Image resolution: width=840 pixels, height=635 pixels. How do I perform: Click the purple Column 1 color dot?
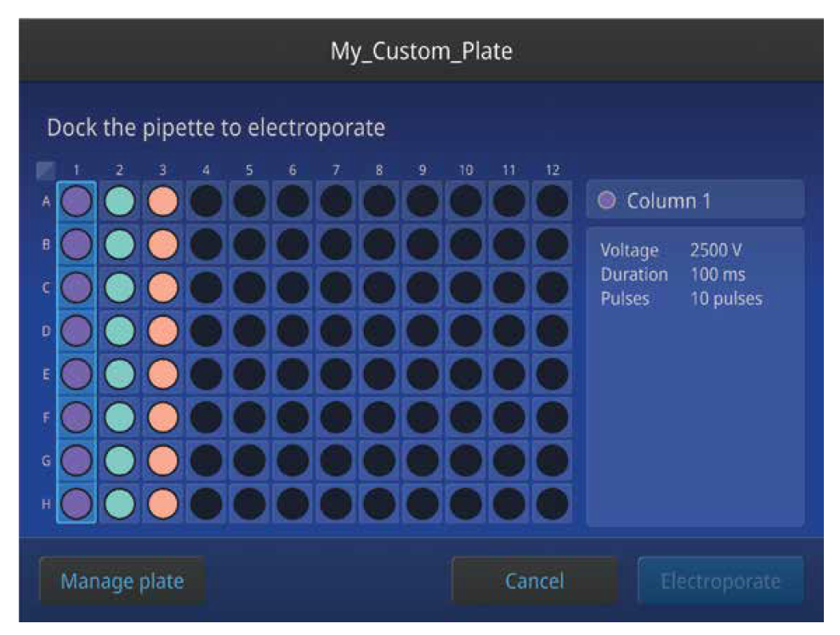[607, 201]
